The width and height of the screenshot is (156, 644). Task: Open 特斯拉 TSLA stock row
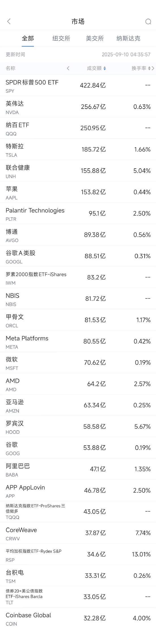[78, 149]
